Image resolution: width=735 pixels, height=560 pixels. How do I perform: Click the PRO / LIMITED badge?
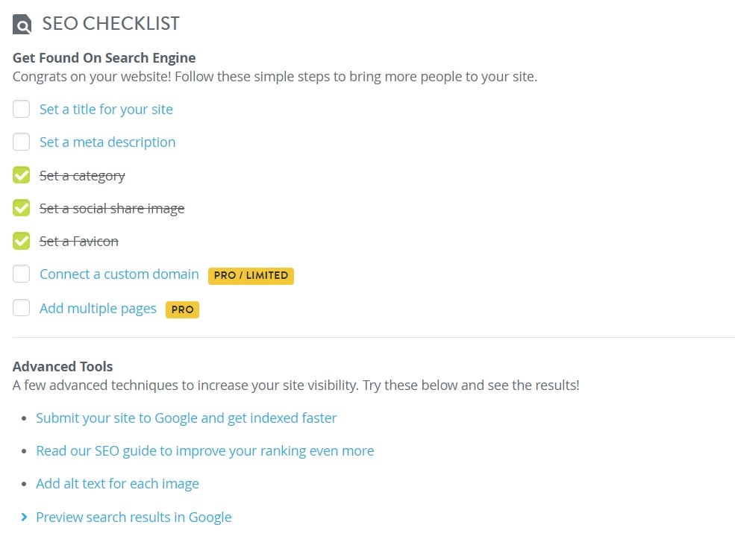pyautogui.click(x=251, y=276)
